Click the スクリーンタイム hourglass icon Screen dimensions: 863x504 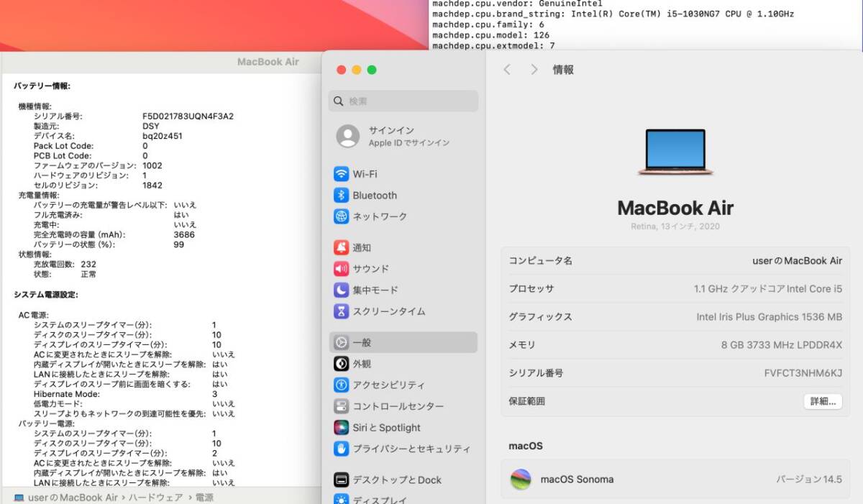pos(341,311)
